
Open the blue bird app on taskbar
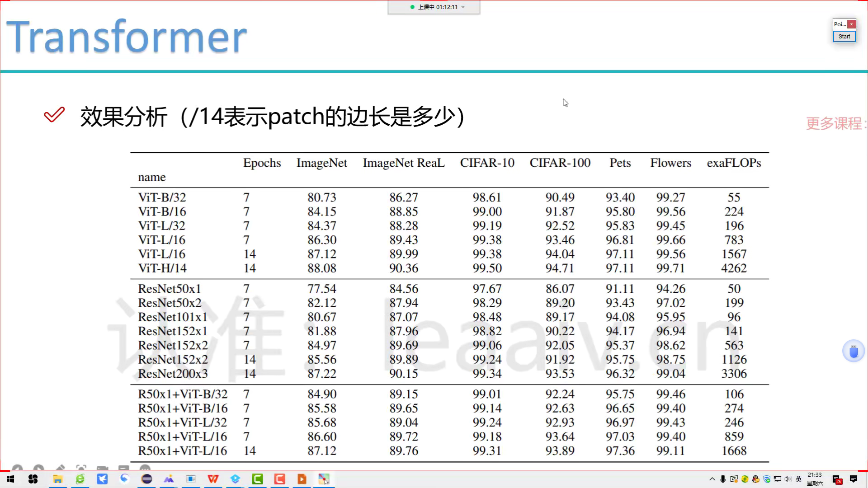(x=102, y=479)
